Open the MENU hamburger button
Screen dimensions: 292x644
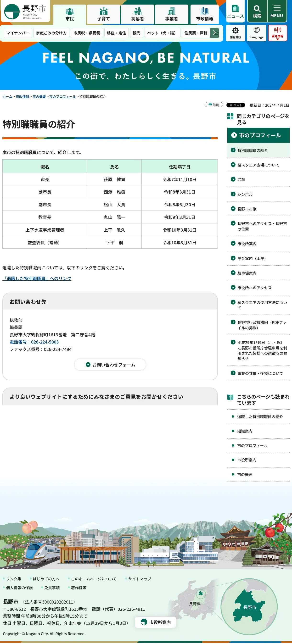pyautogui.click(x=277, y=11)
